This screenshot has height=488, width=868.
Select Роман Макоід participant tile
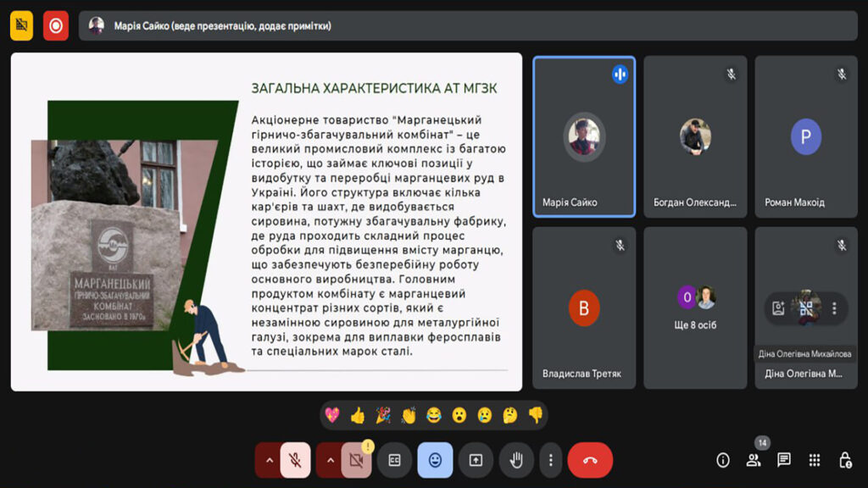click(806, 136)
